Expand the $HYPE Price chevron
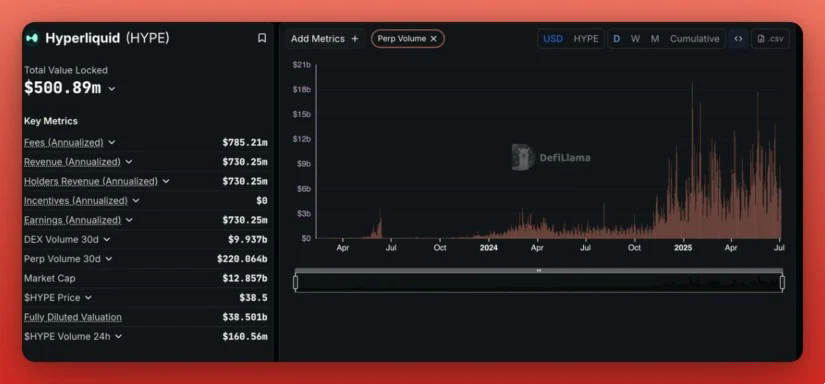The image size is (825, 384). point(88,298)
